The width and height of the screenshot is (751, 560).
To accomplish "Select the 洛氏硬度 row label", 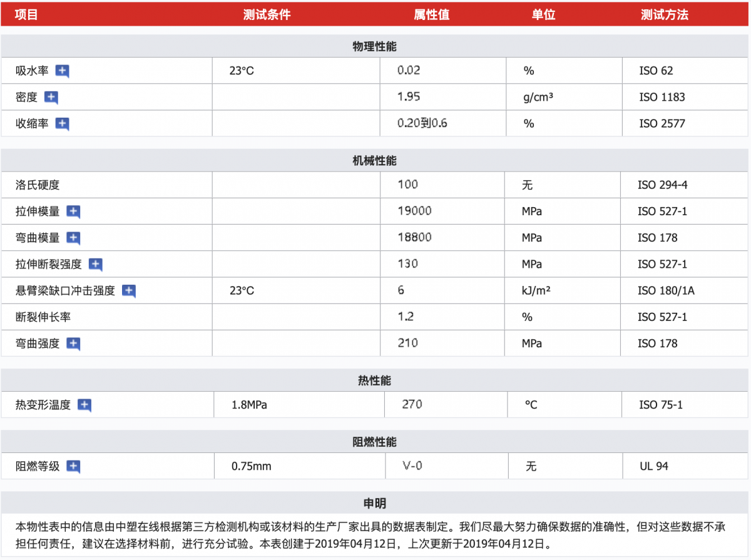I will click(x=38, y=185).
